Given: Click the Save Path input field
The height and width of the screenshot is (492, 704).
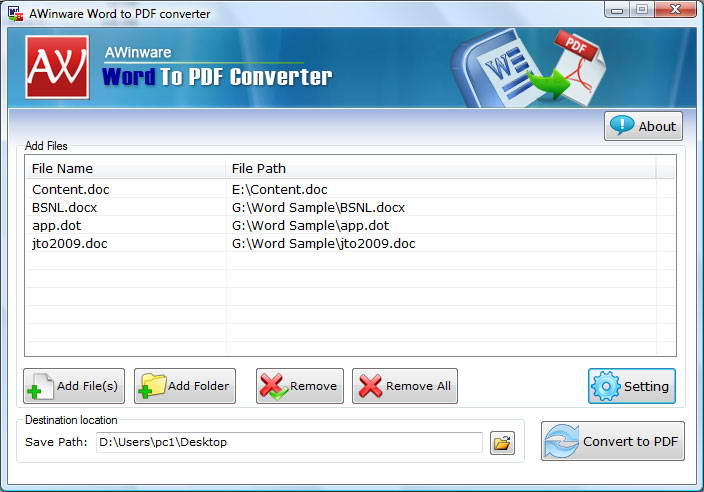Looking at the screenshot, I should point(289,443).
